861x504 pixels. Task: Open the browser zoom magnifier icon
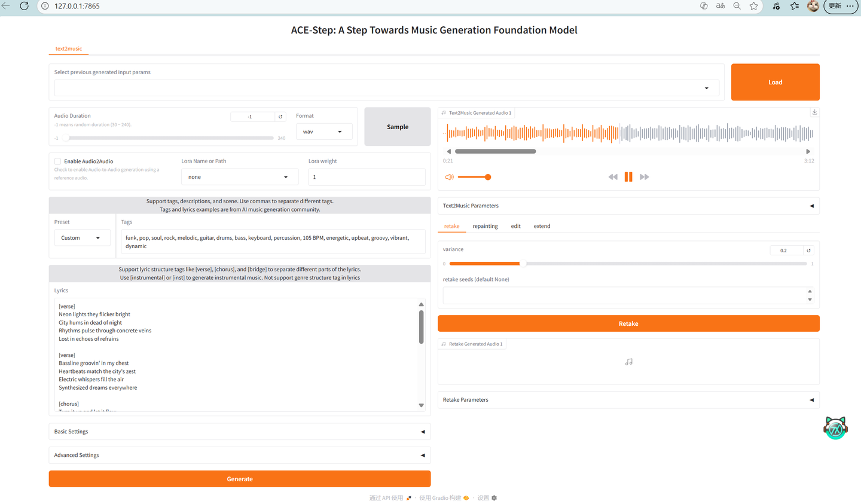click(737, 6)
